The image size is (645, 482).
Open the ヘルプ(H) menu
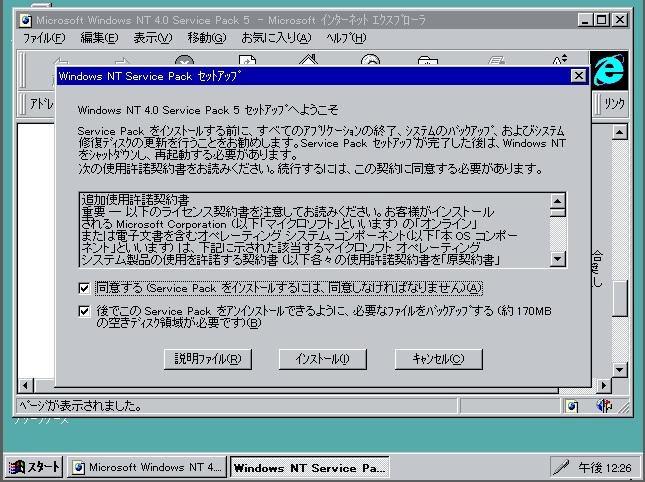pos(346,38)
